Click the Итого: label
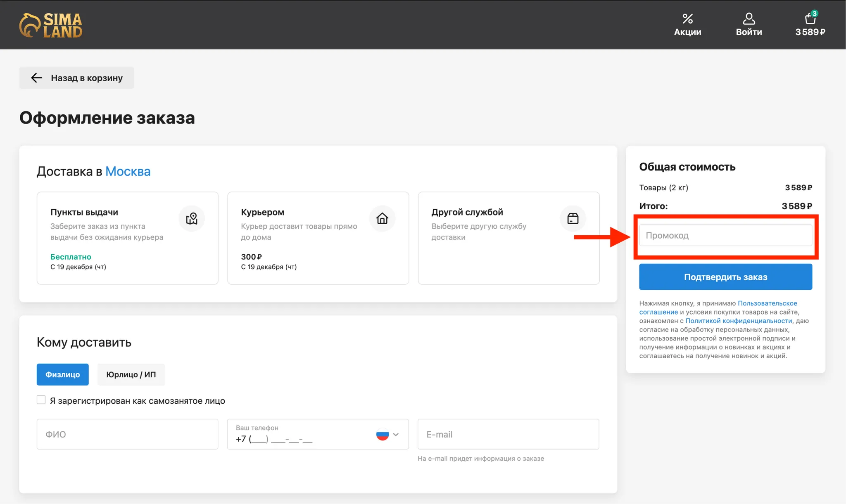The width and height of the screenshot is (846, 504). [654, 206]
